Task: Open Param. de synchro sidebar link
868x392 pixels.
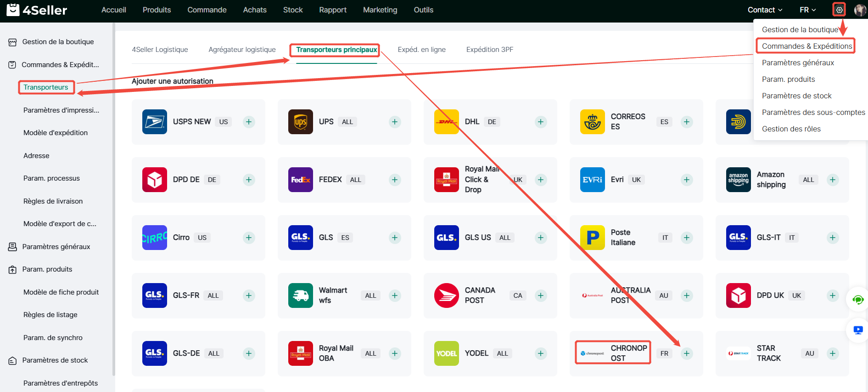Action: point(53,338)
